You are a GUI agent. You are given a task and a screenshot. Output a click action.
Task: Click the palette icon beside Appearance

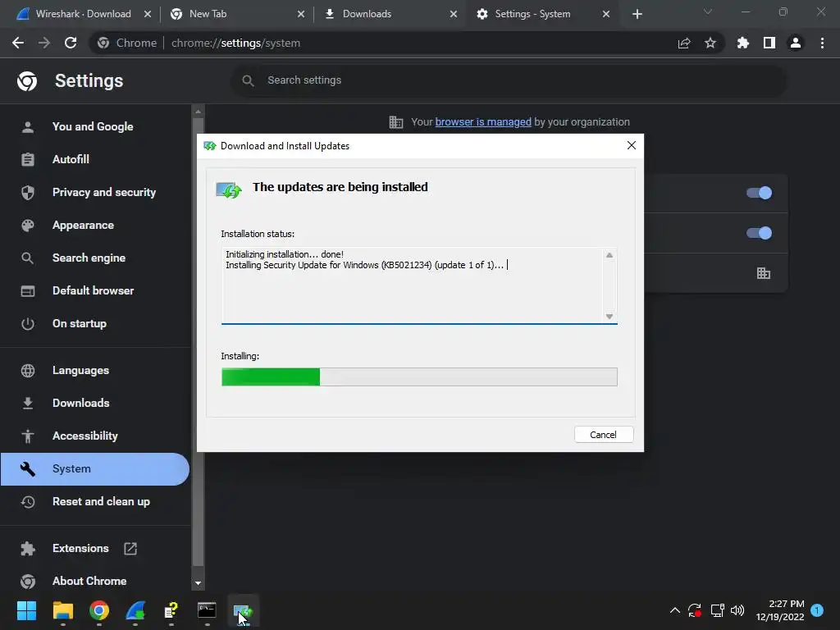point(28,225)
